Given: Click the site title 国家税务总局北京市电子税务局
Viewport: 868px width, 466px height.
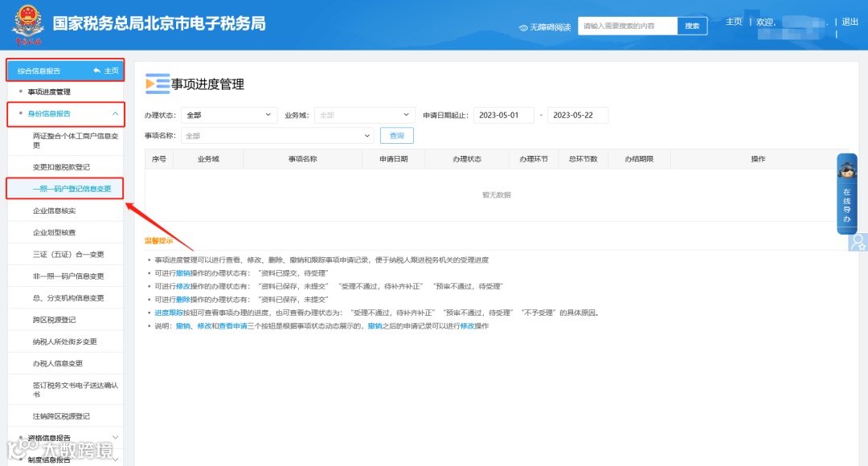Looking at the screenshot, I should [159, 24].
